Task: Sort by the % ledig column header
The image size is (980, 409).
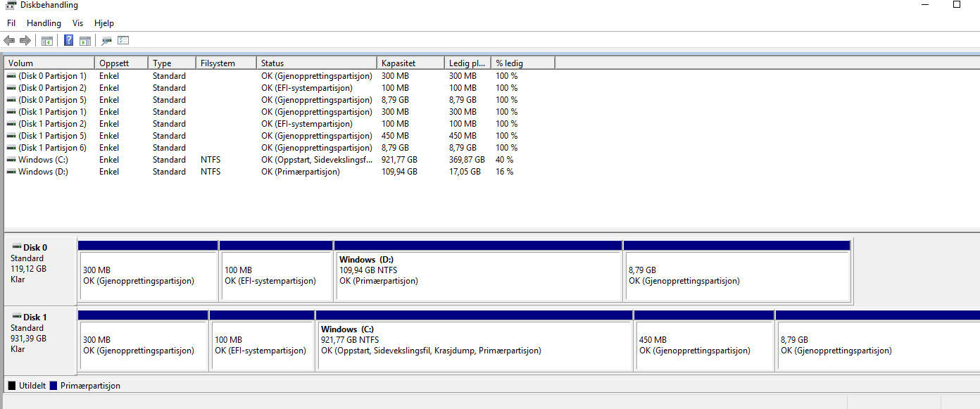Action: [x=523, y=63]
